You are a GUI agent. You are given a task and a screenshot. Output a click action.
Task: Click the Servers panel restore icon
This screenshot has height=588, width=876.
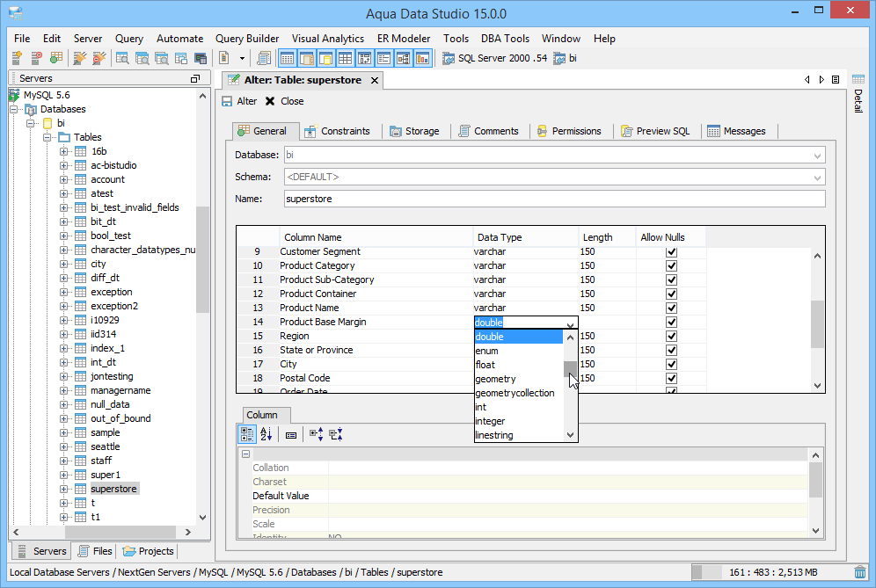[195, 79]
